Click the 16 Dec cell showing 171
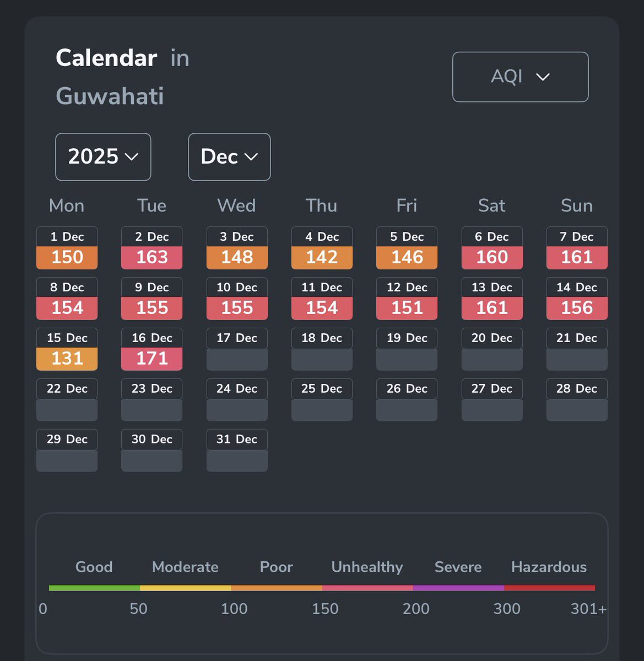The image size is (644, 661). [151, 349]
